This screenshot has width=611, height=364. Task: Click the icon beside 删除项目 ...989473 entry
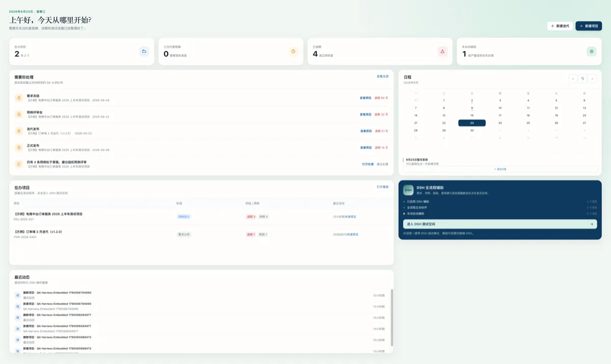point(17,340)
